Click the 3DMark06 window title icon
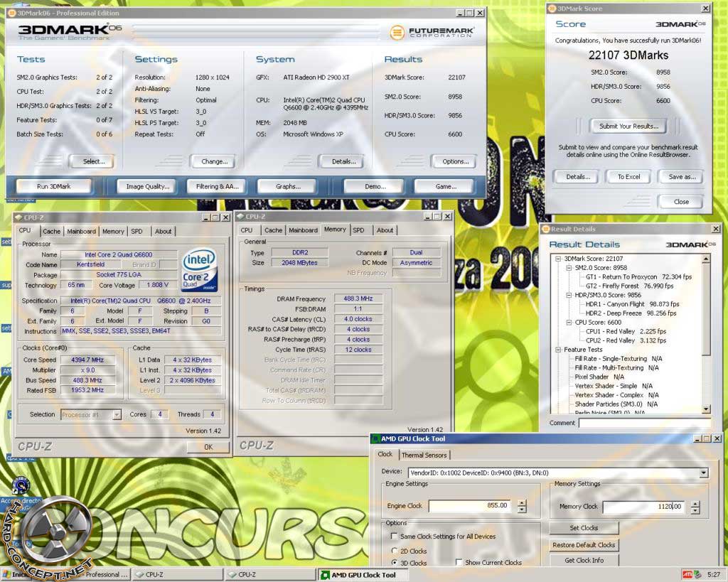728x582 pixels. pyautogui.click(x=12, y=13)
